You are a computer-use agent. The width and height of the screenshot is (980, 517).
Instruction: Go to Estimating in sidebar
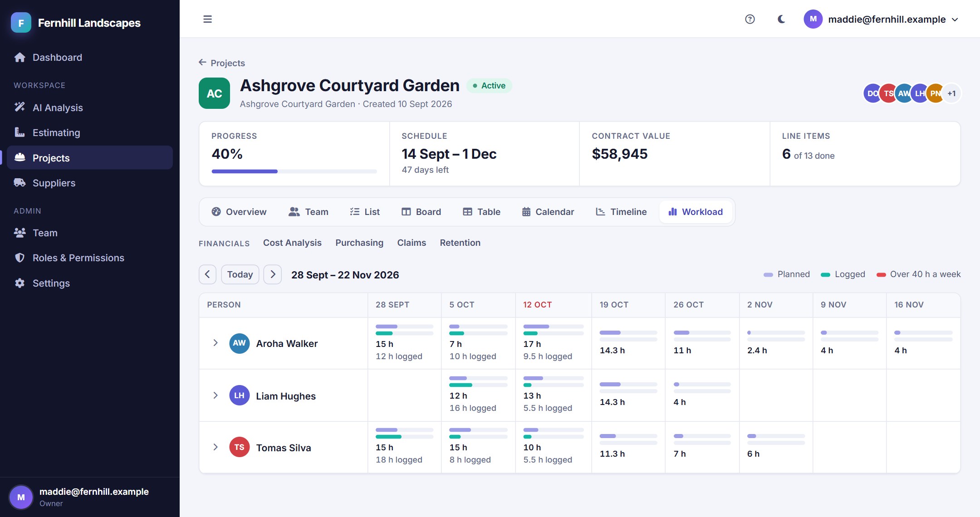pos(89,132)
